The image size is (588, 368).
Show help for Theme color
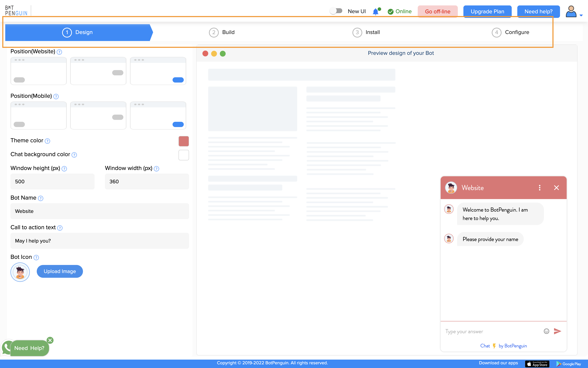(47, 141)
